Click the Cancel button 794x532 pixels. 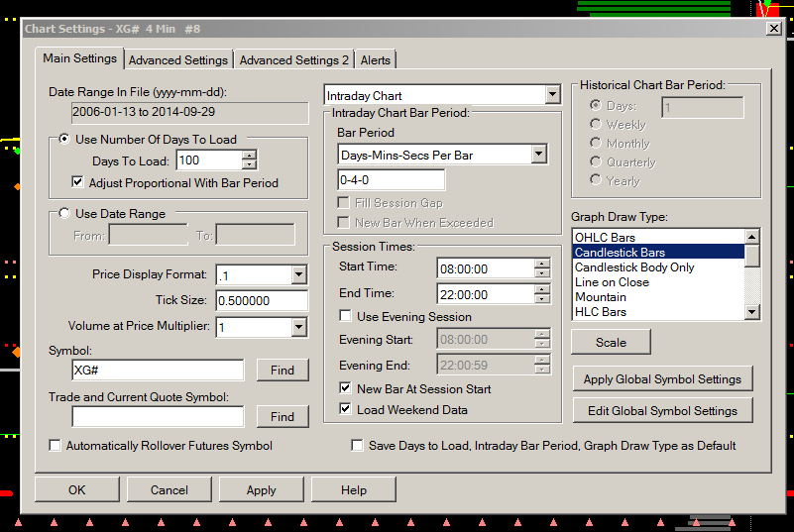click(170, 489)
